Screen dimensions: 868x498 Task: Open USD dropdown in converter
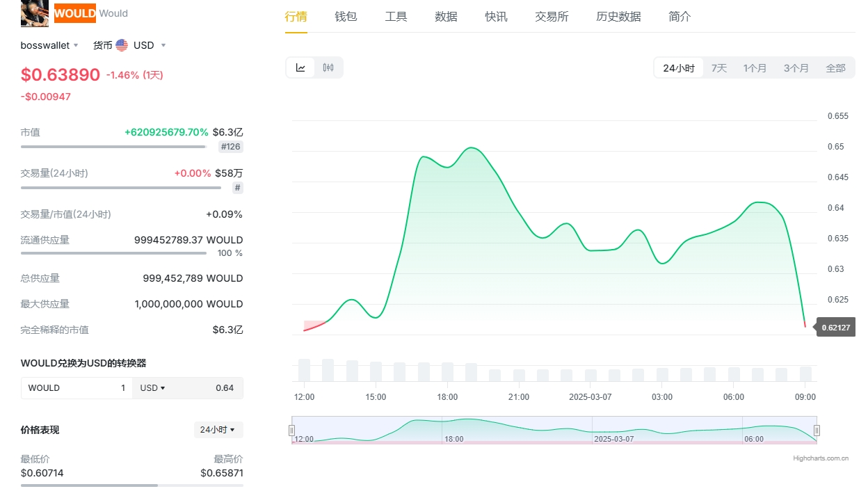pyautogui.click(x=152, y=388)
